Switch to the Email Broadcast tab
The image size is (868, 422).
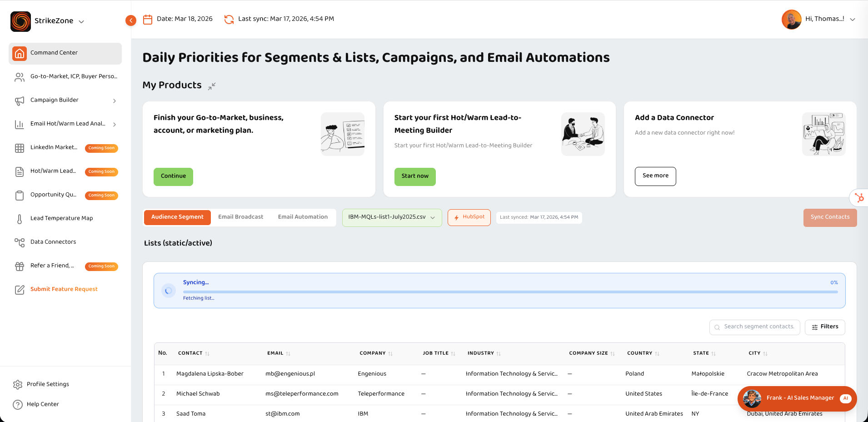(240, 217)
